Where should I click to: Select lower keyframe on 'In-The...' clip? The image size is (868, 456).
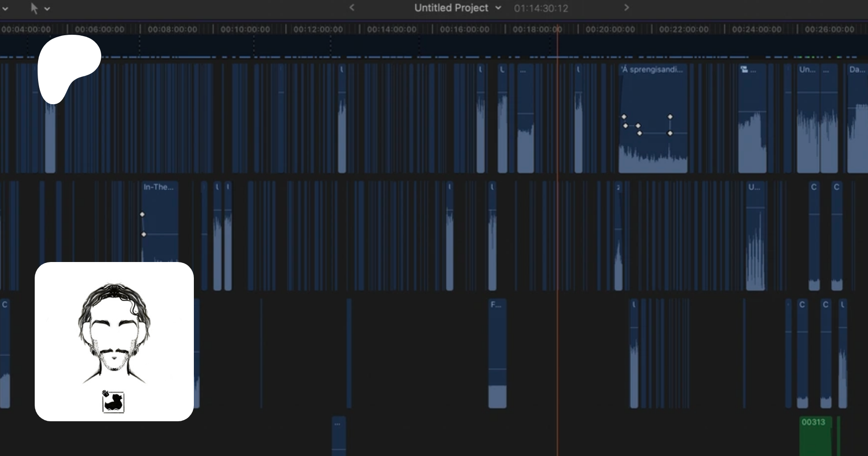pos(144,235)
